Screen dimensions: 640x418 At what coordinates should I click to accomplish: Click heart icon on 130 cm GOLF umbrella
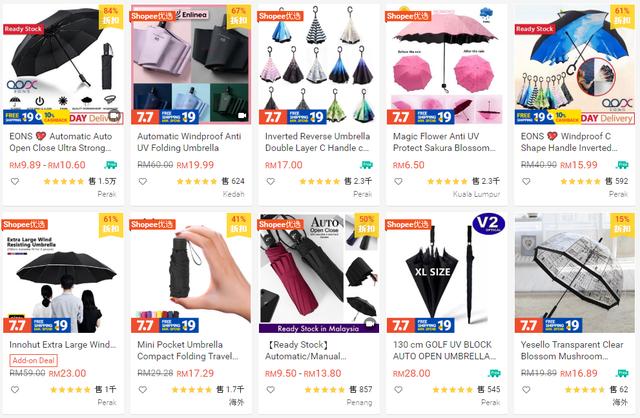398,390
